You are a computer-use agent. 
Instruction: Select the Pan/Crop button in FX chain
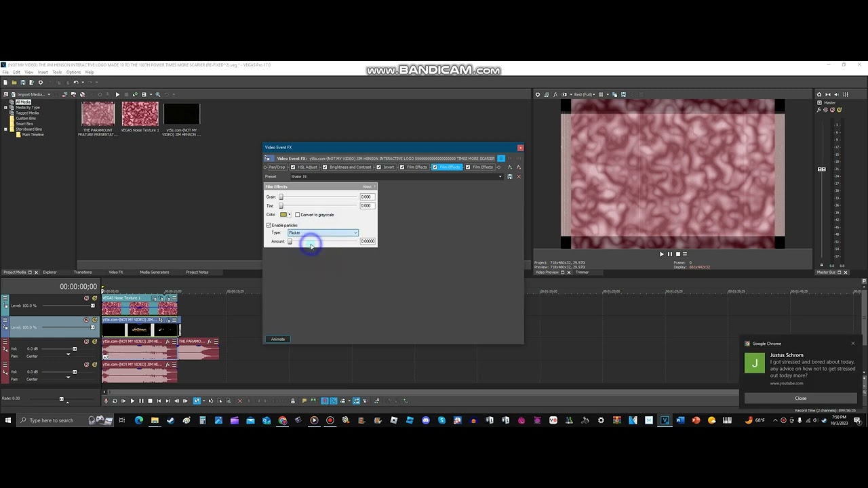click(x=277, y=167)
